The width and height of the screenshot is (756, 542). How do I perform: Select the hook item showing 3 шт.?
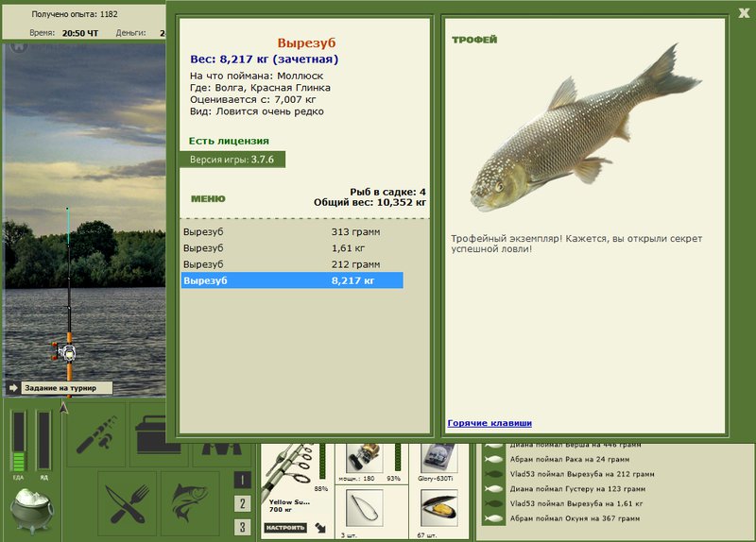[x=365, y=508]
